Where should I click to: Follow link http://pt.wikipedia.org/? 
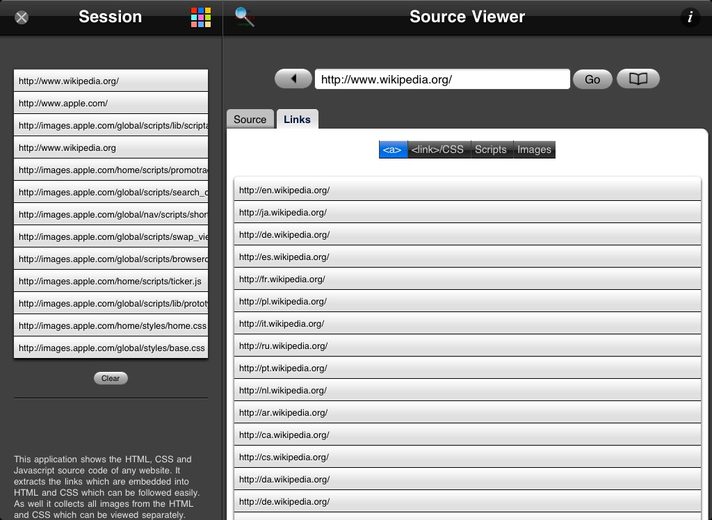pos(468,368)
